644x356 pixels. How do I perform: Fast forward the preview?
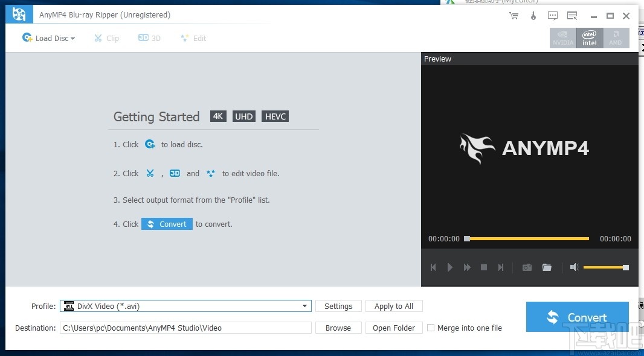pyautogui.click(x=467, y=267)
